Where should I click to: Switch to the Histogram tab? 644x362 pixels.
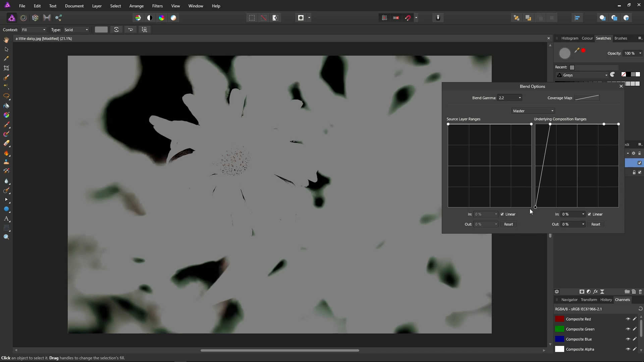570,38
